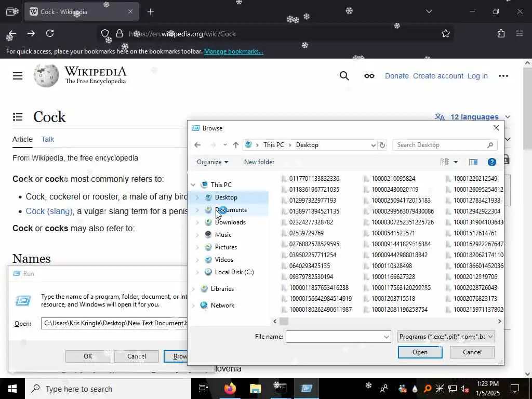Click the Firefox forward arrow button
The width and height of the screenshot is (532, 399).
coord(31,34)
